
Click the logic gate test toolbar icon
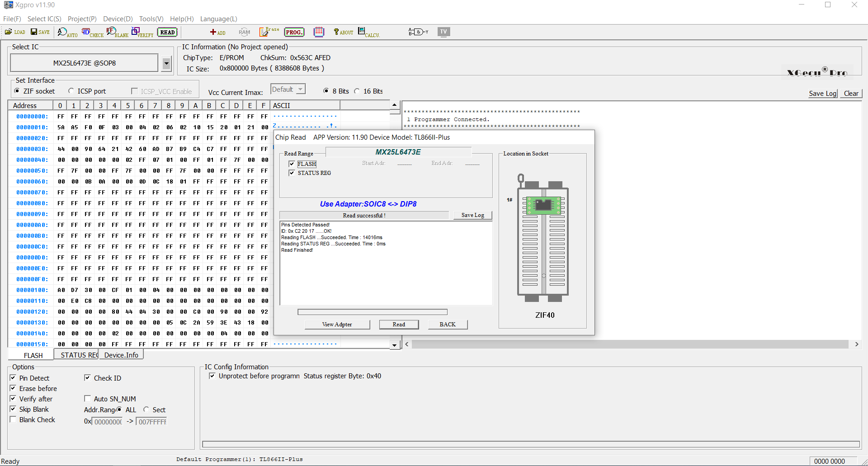[x=418, y=32]
